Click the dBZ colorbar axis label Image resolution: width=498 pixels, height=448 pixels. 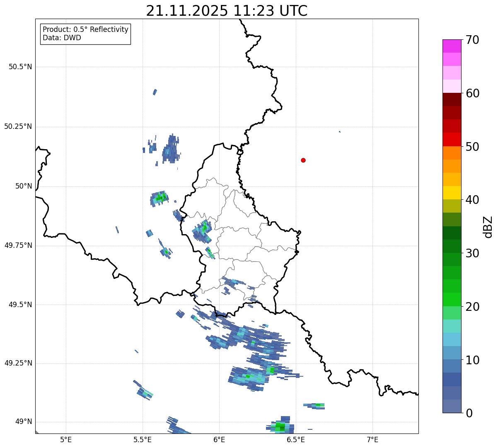click(488, 227)
